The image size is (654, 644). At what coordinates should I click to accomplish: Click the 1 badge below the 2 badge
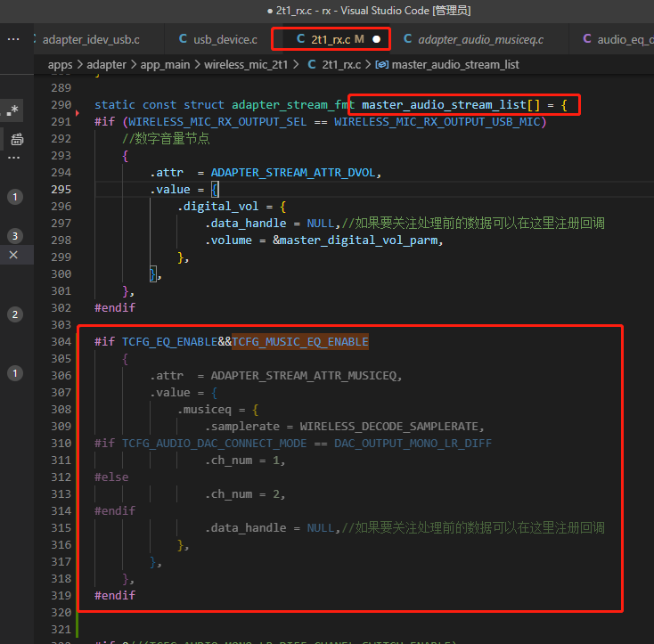(x=15, y=373)
